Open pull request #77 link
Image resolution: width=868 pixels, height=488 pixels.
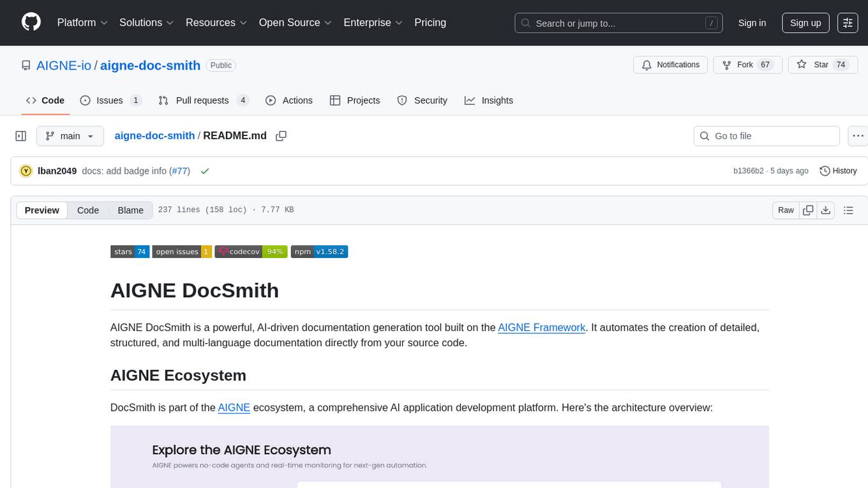[179, 171]
